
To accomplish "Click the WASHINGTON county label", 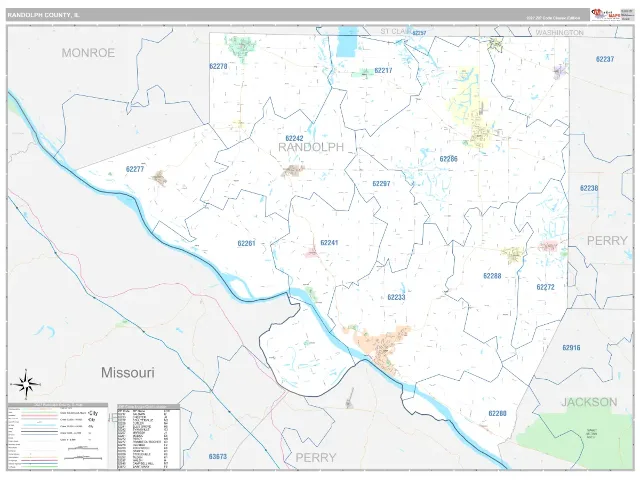I will pyautogui.click(x=559, y=32).
